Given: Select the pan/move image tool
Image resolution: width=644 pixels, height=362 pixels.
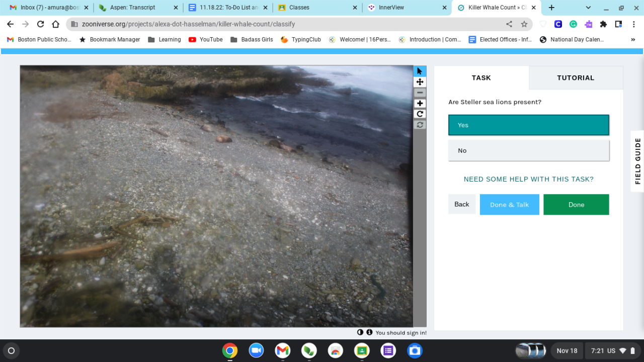Looking at the screenshot, I should (420, 82).
